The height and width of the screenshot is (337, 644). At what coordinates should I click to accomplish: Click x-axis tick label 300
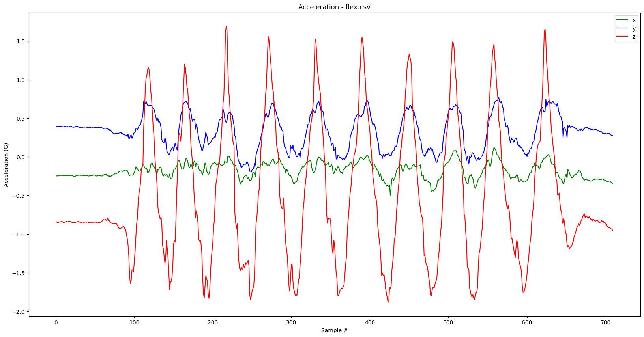(x=291, y=322)
